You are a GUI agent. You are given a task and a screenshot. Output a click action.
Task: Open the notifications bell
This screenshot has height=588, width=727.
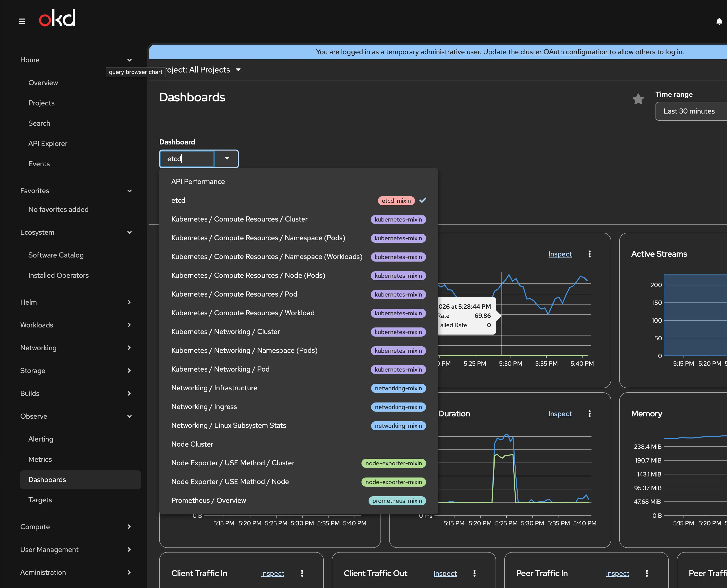[719, 21]
